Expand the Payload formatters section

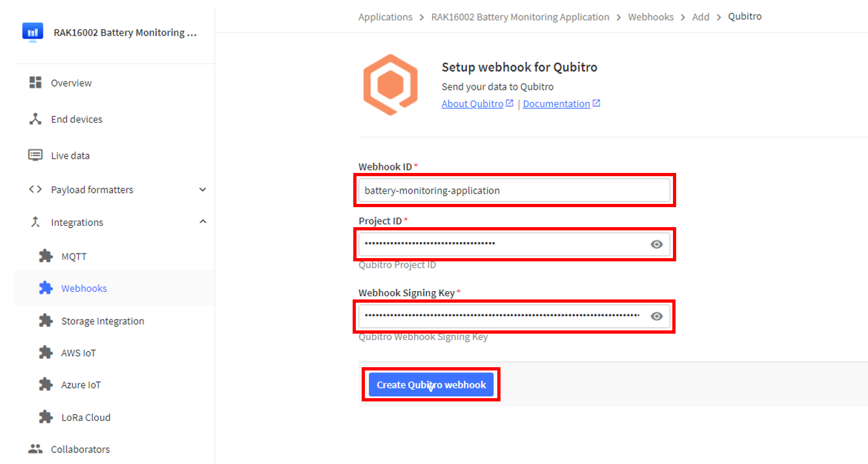pyautogui.click(x=202, y=190)
